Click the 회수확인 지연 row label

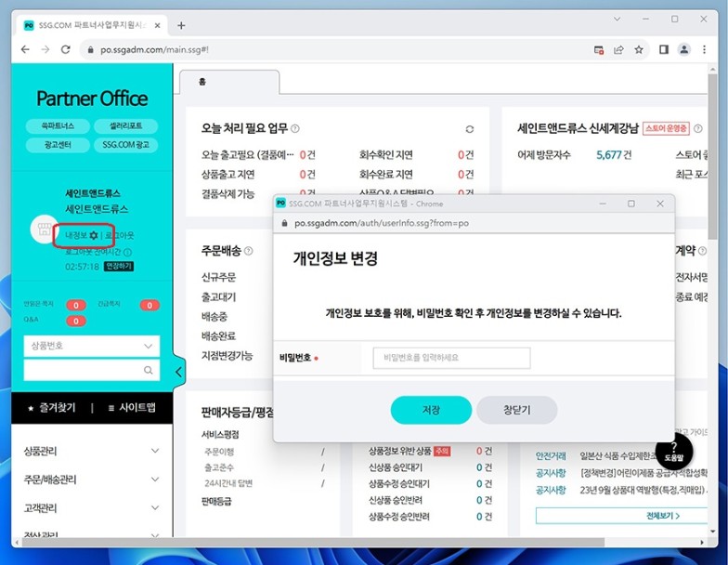pos(386,154)
